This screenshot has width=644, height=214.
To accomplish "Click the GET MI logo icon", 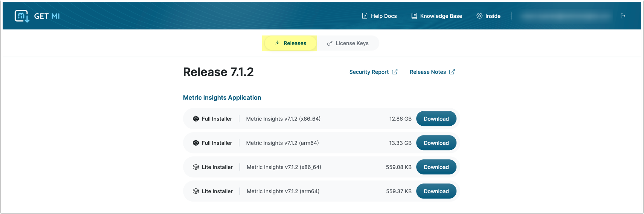I will click(22, 16).
